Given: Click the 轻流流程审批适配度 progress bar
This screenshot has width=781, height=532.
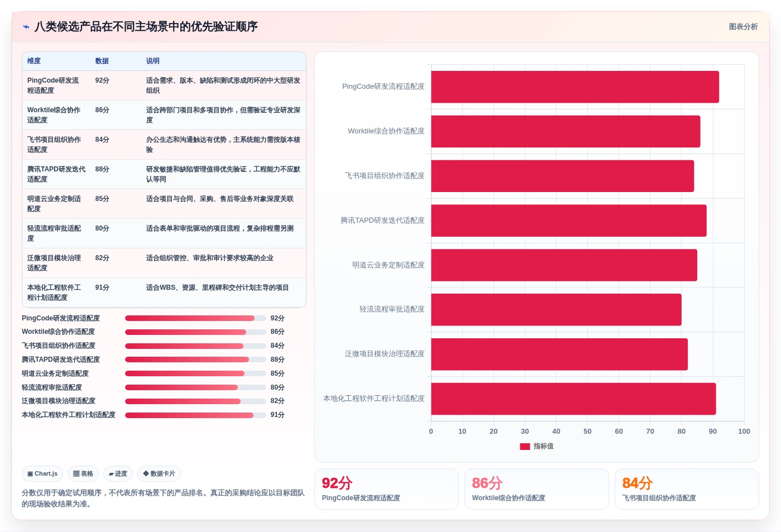Looking at the screenshot, I should (195, 387).
